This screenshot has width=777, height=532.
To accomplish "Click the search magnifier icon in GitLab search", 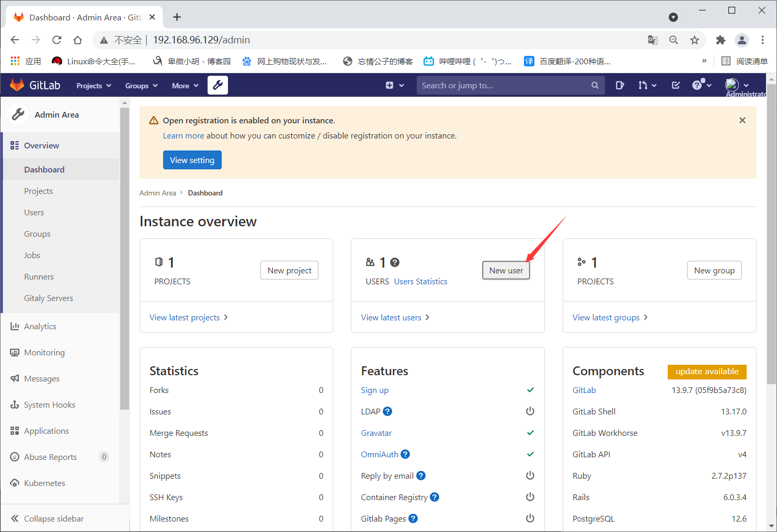I will [x=595, y=85].
